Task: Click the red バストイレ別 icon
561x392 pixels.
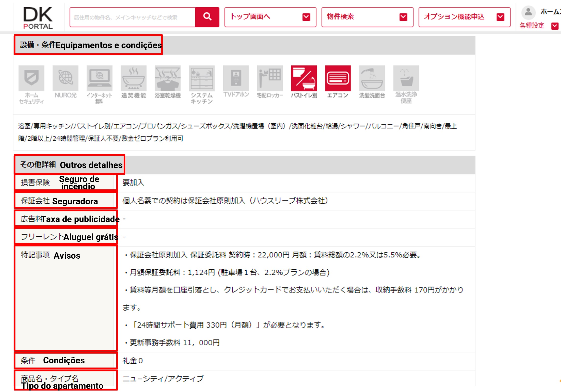Action: coord(304,78)
